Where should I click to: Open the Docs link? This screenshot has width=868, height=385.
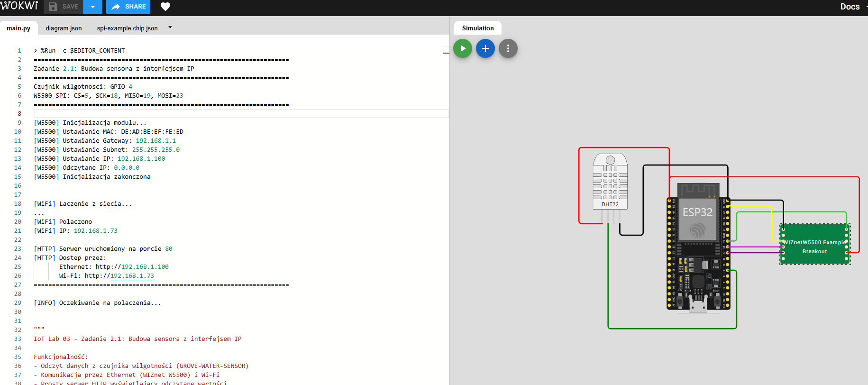(x=850, y=7)
